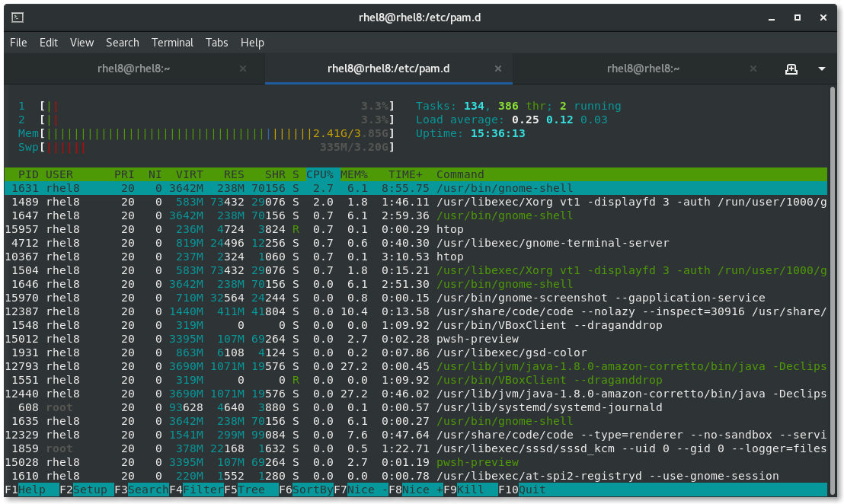Screen dimensions: 844x504
Task: Select the systemd-journald process row
Action: (416, 407)
